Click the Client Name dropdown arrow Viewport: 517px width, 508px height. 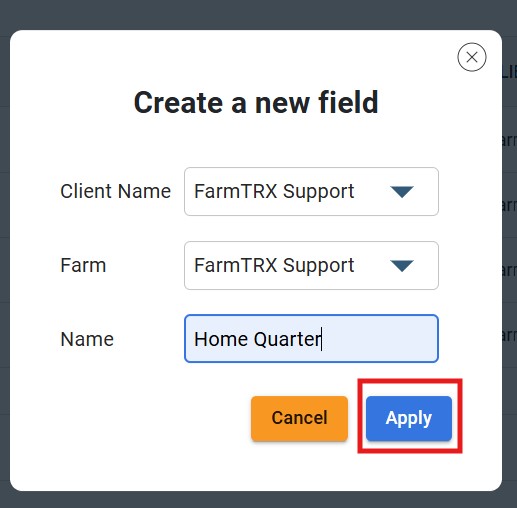[x=402, y=192]
